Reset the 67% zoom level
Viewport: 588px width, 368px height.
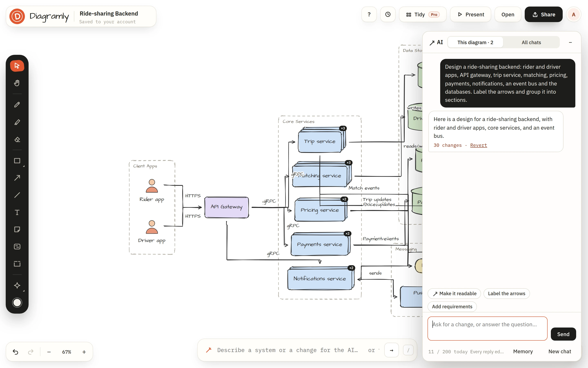tap(67, 352)
